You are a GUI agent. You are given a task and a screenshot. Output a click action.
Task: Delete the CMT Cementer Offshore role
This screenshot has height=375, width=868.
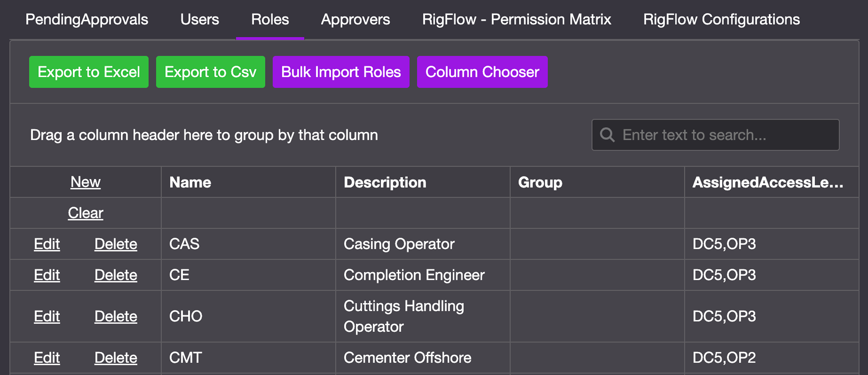coord(116,358)
